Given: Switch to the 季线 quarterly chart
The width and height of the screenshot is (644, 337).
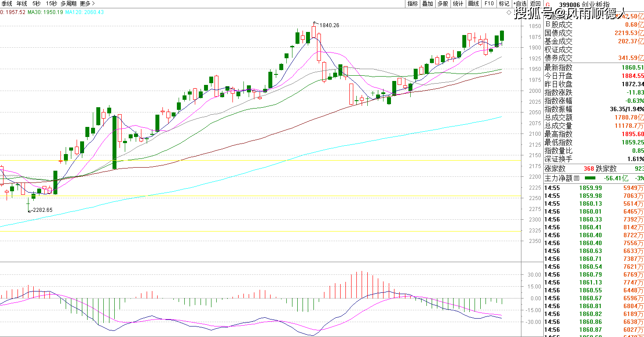Looking at the screenshot, I should 7,4.
